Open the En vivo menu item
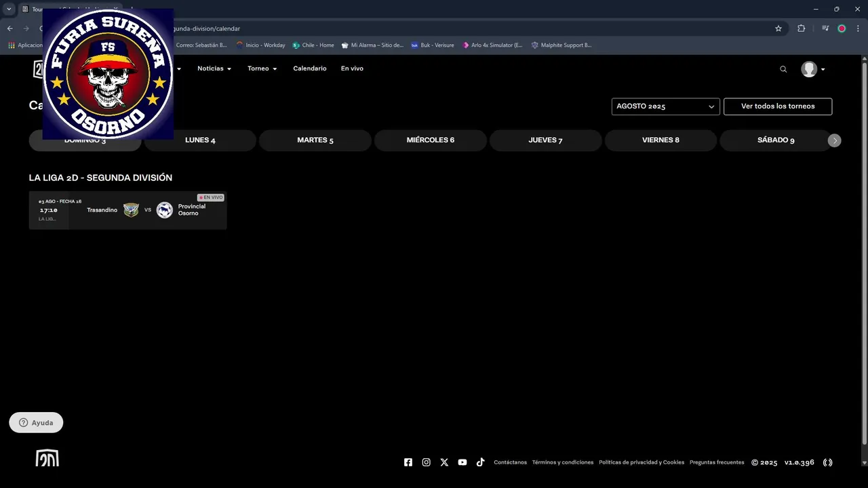 352,68
